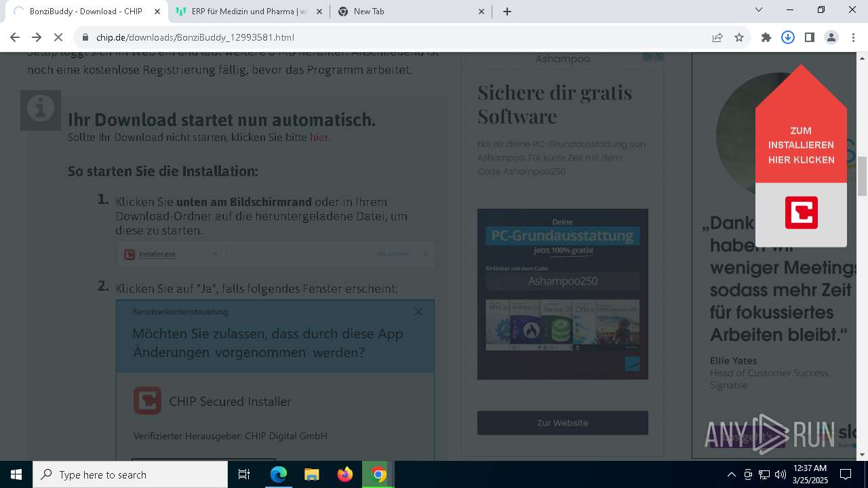The image size is (868, 488).
Task: Click the 'Zur Website' button
Action: (x=563, y=422)
